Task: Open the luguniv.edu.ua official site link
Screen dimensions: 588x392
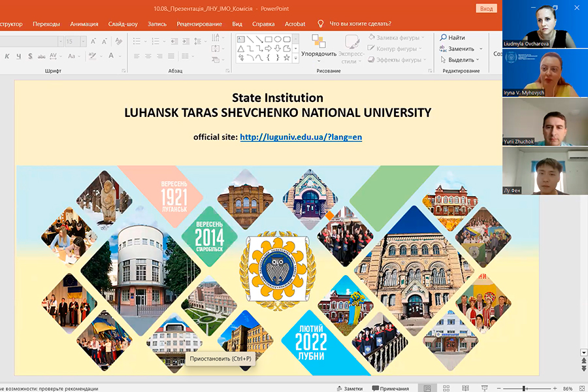Action: (x=301, y=137)
